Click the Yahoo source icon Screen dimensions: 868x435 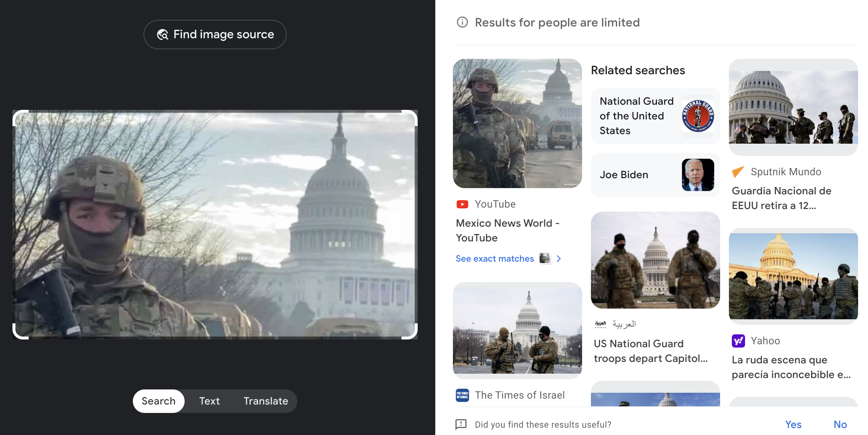pyautogui.click(x=738, y=341)
